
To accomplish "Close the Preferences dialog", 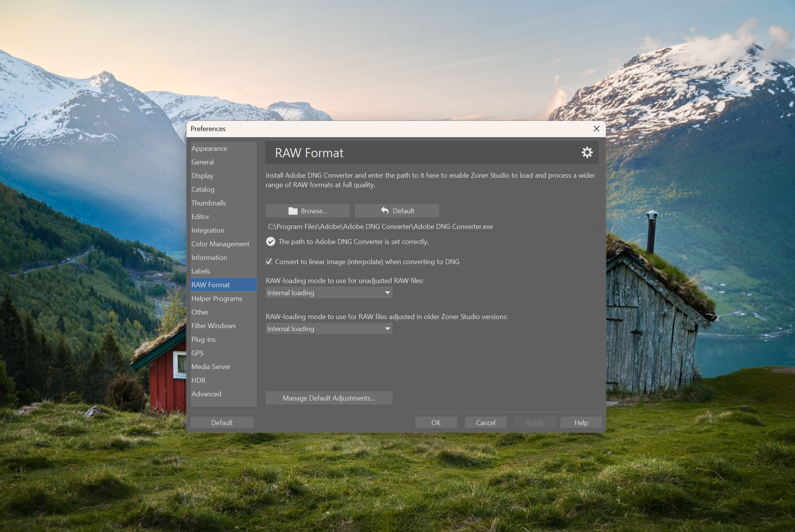I will 596,129.
